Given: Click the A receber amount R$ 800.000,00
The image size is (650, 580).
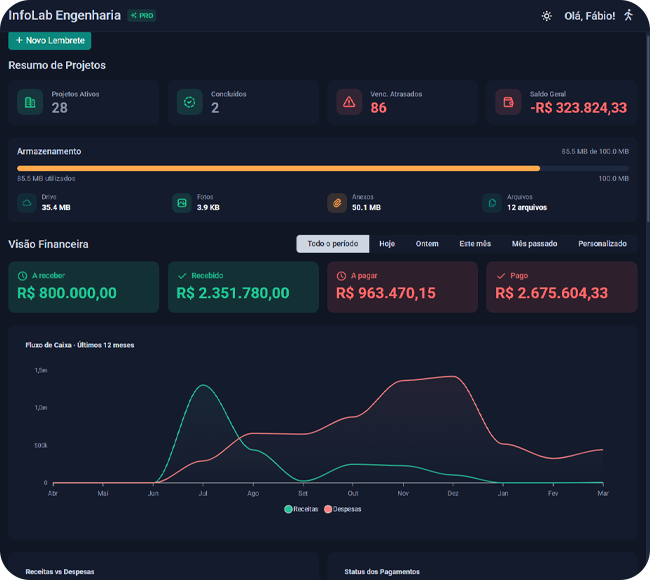Looking at the screenshot, I should [x=67, y=293].
